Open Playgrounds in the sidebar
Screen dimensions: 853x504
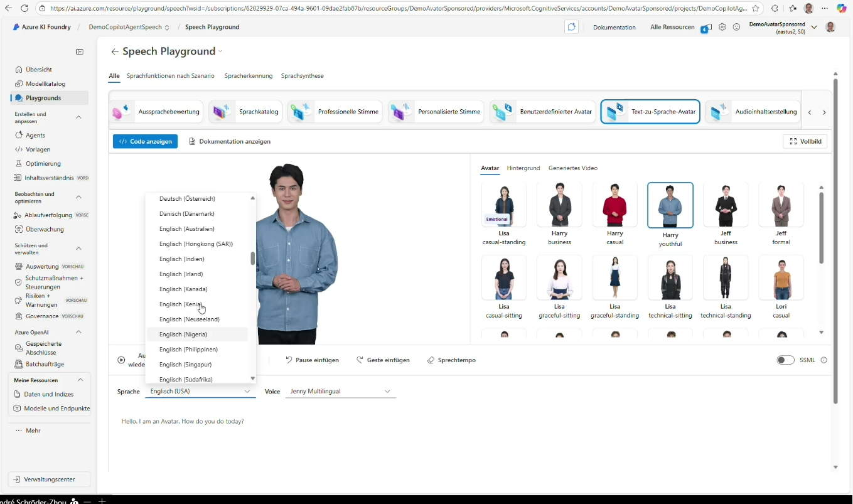[43, 98]
